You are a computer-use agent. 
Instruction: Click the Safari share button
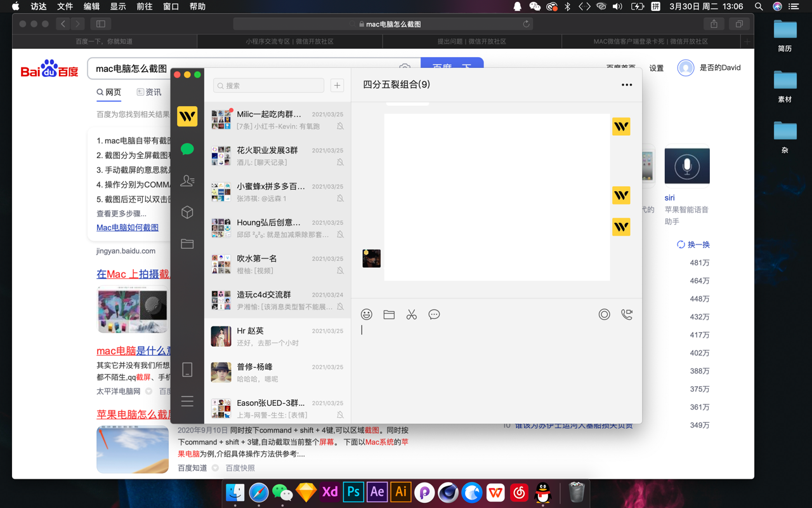tap(714, 24)
